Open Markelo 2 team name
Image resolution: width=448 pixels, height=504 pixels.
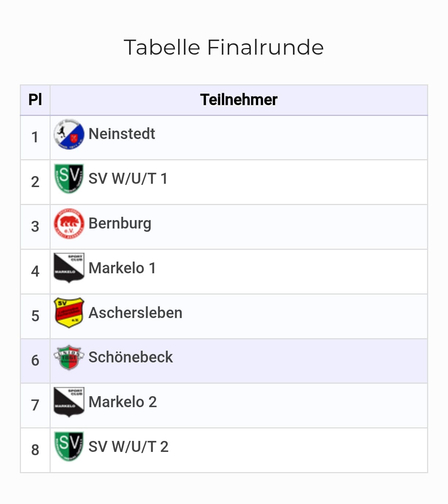point(123,402)
